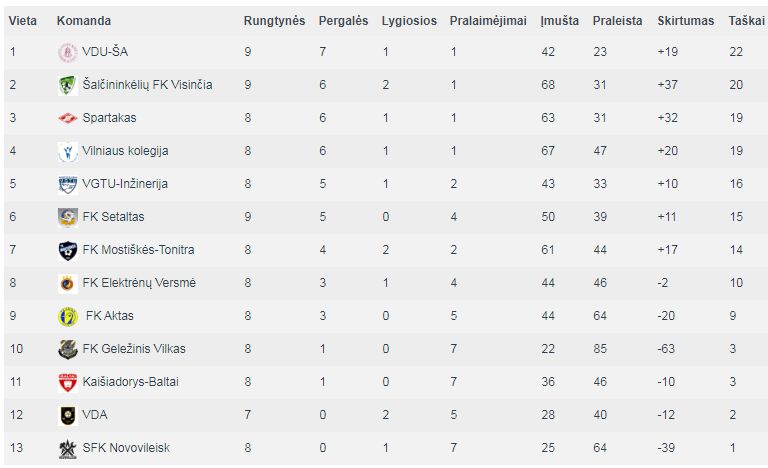768x468 pixels.
Task: Open the FK Elektrėnų Versmė team name
Action: coord(139,283)
